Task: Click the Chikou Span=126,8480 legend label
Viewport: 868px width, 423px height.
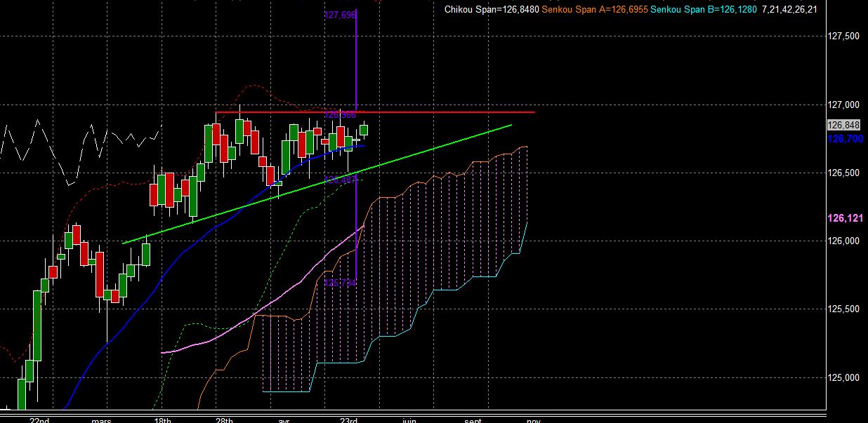Action: pos(492,9)
